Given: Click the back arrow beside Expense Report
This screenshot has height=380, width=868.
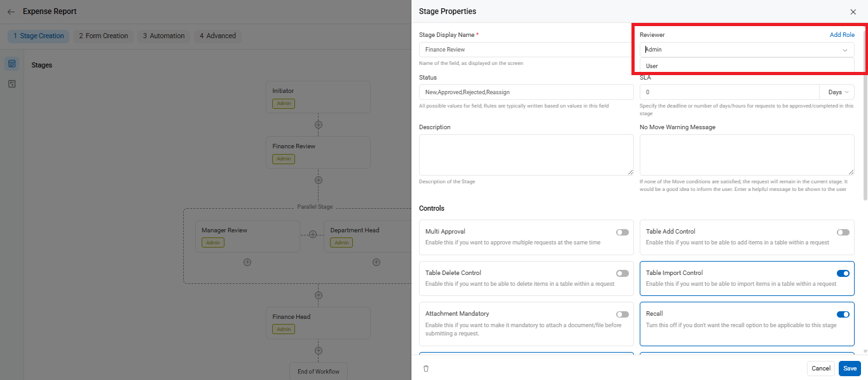Looking at the screenshot, I should pos(11,11).
